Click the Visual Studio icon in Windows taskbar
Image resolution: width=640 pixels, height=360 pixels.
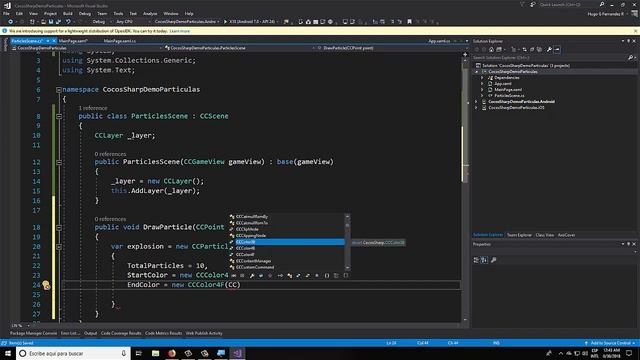(x=237, y=353)
